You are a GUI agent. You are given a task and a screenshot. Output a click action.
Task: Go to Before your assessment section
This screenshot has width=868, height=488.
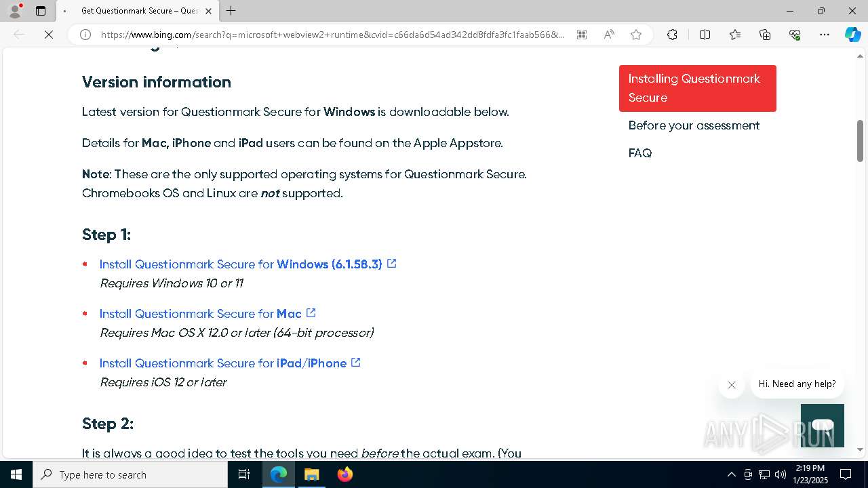coord(694,125)
